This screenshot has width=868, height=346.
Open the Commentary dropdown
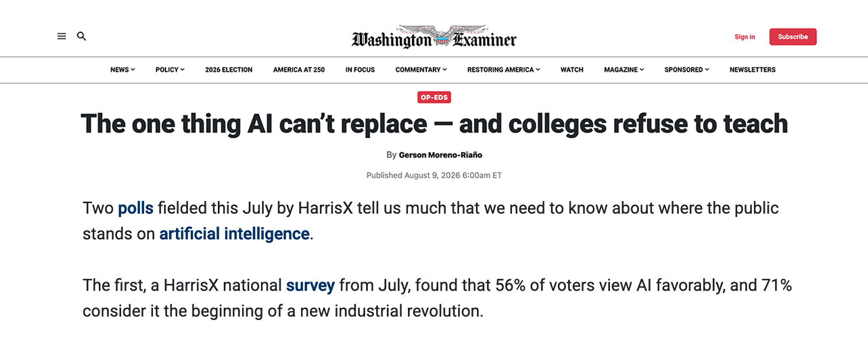[x=421, y=70]
